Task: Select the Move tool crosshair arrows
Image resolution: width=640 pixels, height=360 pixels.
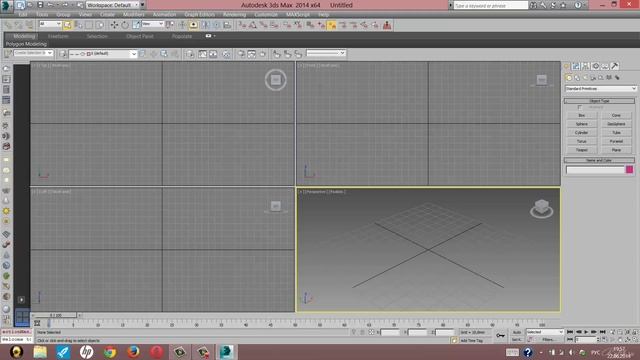Action: point(114,25)
